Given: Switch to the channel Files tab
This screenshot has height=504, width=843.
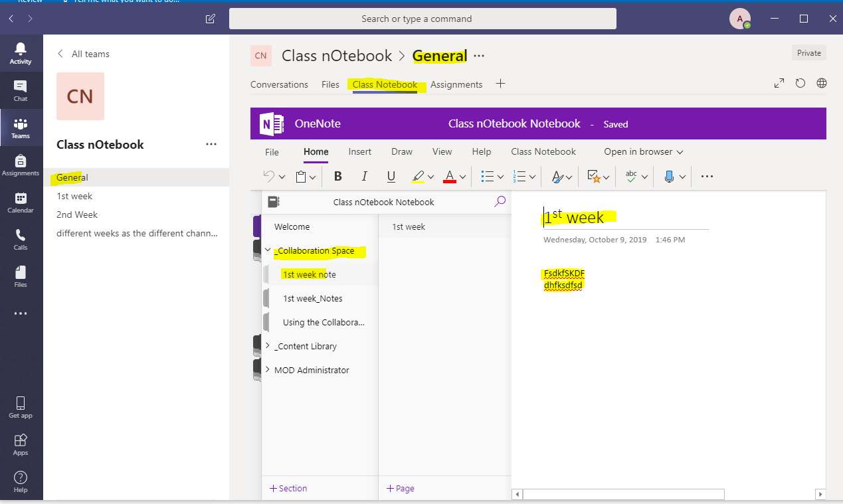Looking at the screenshot, I should [330, 84].
